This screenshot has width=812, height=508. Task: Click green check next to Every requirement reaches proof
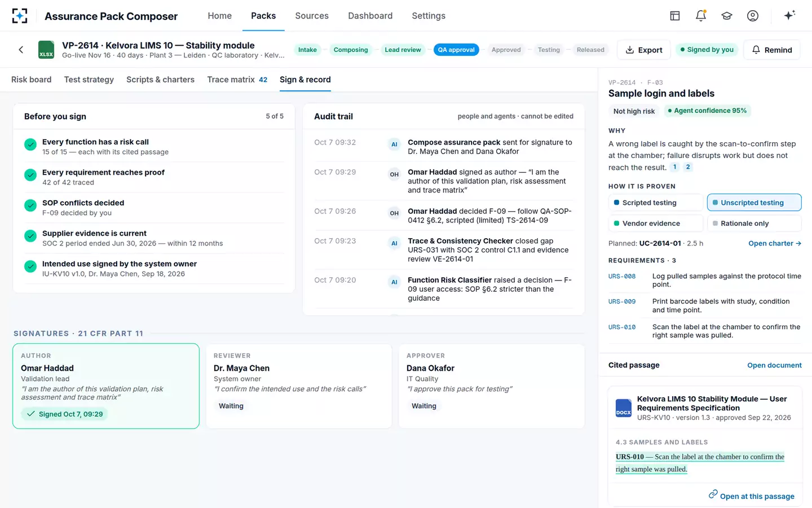point(30,175)
